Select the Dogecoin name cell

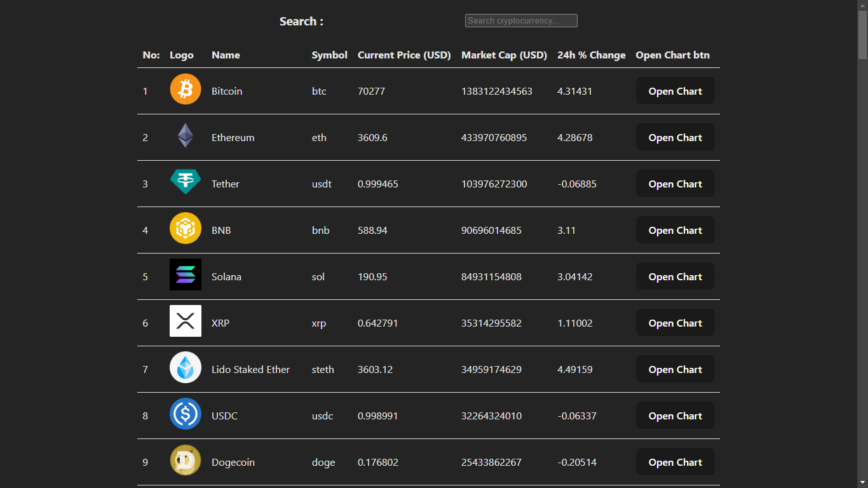(233, 463)
